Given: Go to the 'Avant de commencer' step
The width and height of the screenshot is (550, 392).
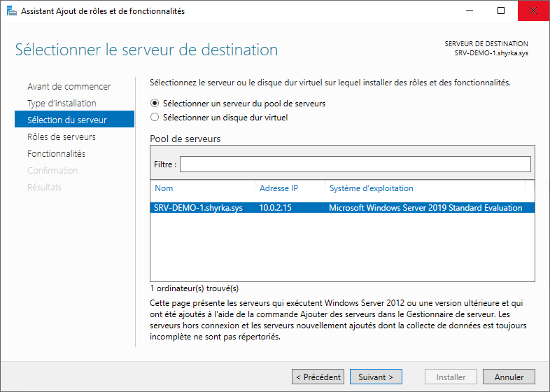Looking at the screenshot, I should click(x=69, y=87).
